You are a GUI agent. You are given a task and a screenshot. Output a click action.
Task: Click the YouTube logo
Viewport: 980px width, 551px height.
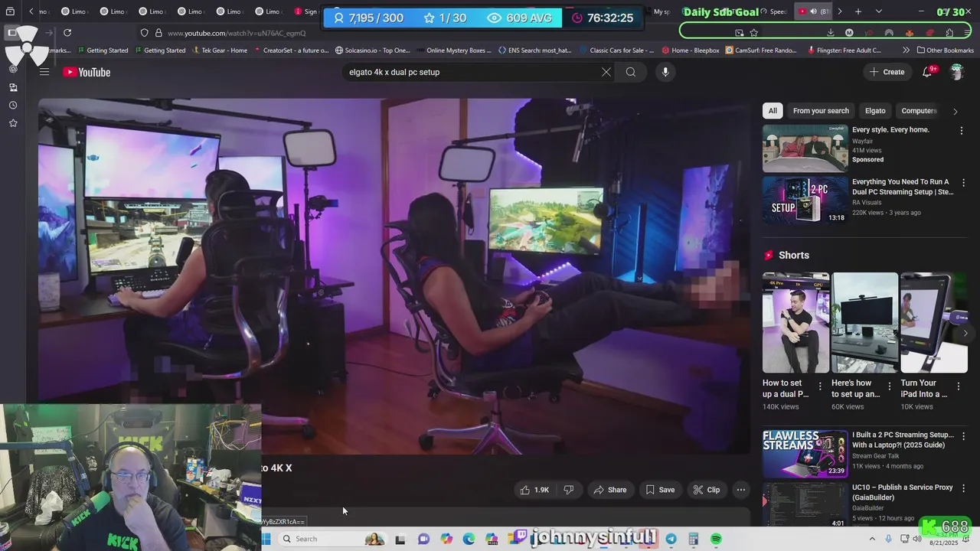(87, 72)
